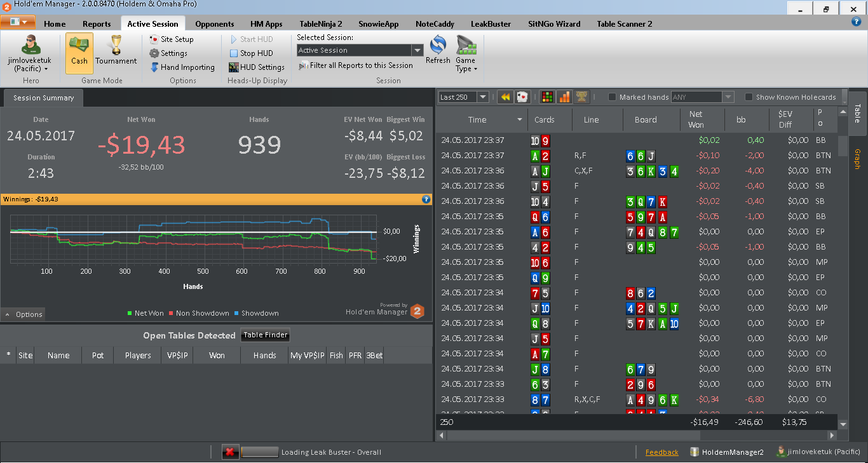Click the jimloveketuk hero avatar icon
The height and width of the screenshot is (463, 868).
pyautogui.click(x=31, y=45)
